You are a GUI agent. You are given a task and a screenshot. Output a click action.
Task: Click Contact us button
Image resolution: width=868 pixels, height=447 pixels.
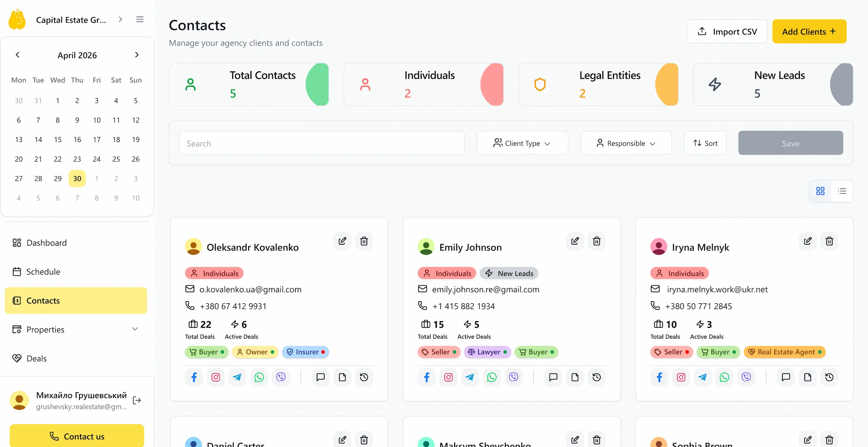pyautogui.click(x=77, y=436)
